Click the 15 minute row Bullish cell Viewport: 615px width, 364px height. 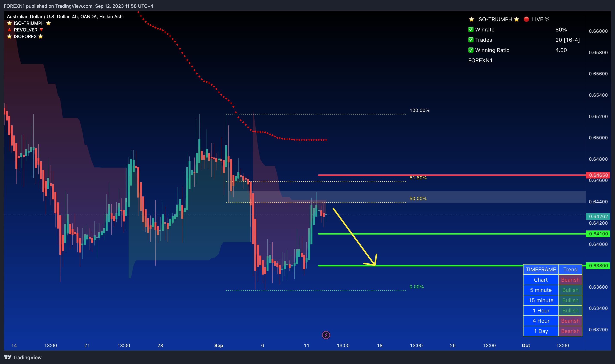point(570,300)
